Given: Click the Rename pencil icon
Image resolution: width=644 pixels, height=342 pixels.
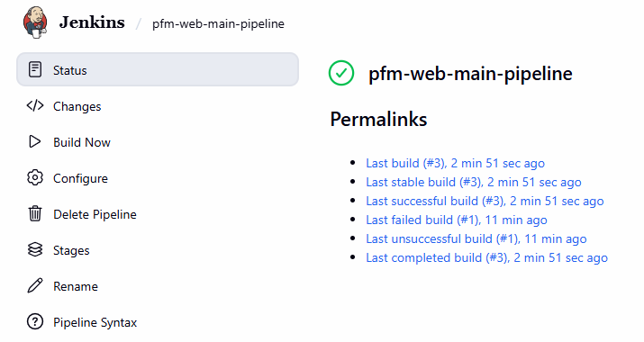Looking at the screenshot, I should pyautogui.click(x=35, y=286).
